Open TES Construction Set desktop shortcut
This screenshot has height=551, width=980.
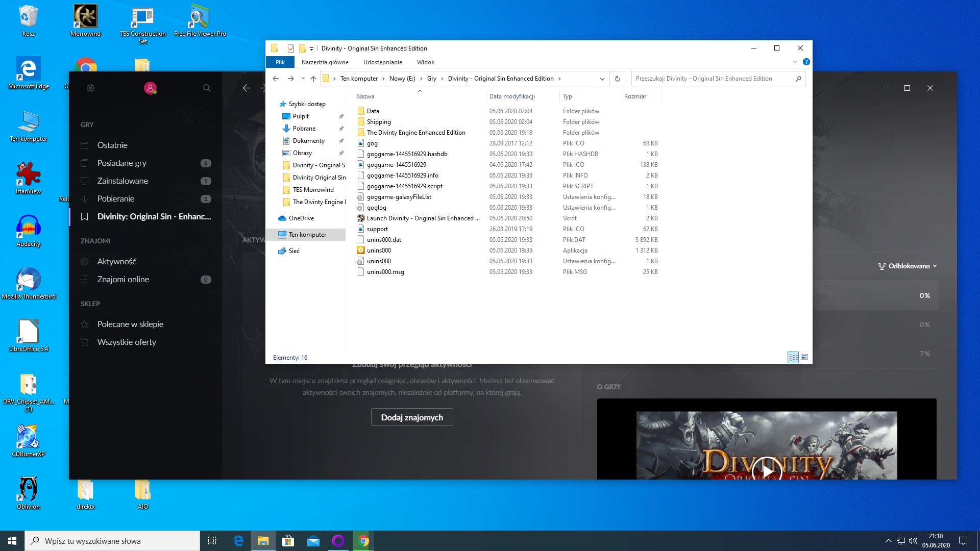143,24
